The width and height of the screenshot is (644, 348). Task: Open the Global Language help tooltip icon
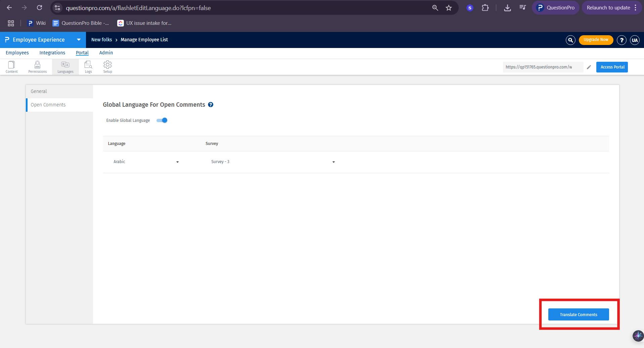coord(211,105)
